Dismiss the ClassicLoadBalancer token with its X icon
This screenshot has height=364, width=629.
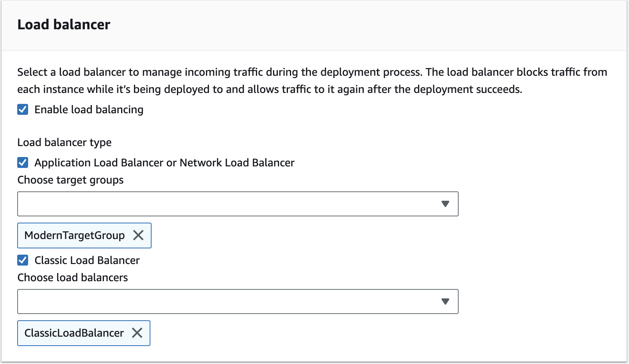tap(137, 333)
